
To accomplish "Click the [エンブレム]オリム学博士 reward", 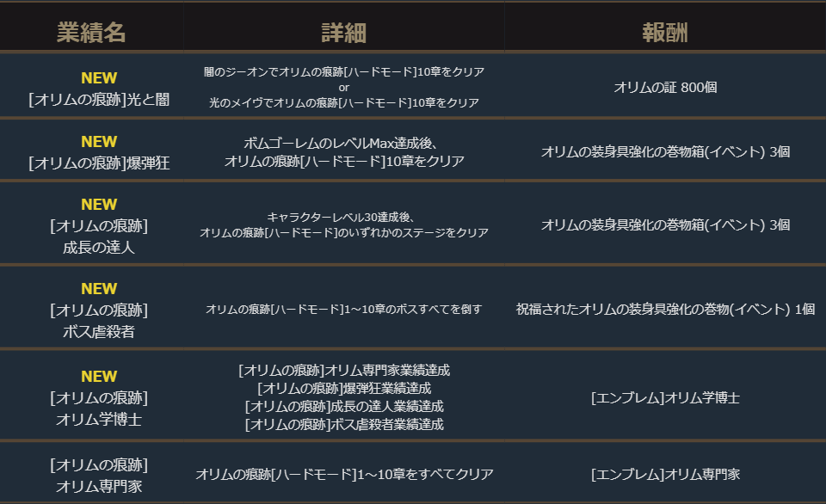I will 665,398.
